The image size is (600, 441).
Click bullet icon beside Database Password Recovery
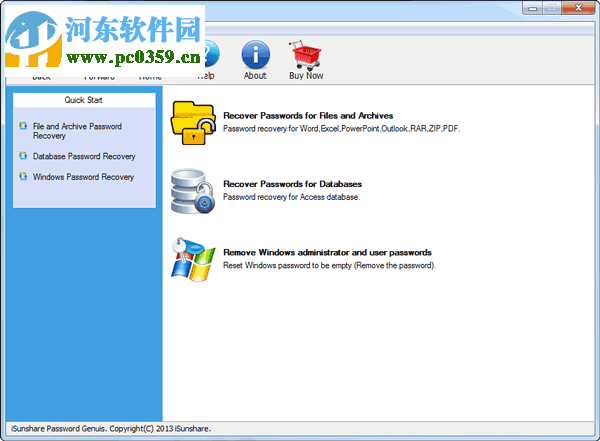click(x=23, y=156)
